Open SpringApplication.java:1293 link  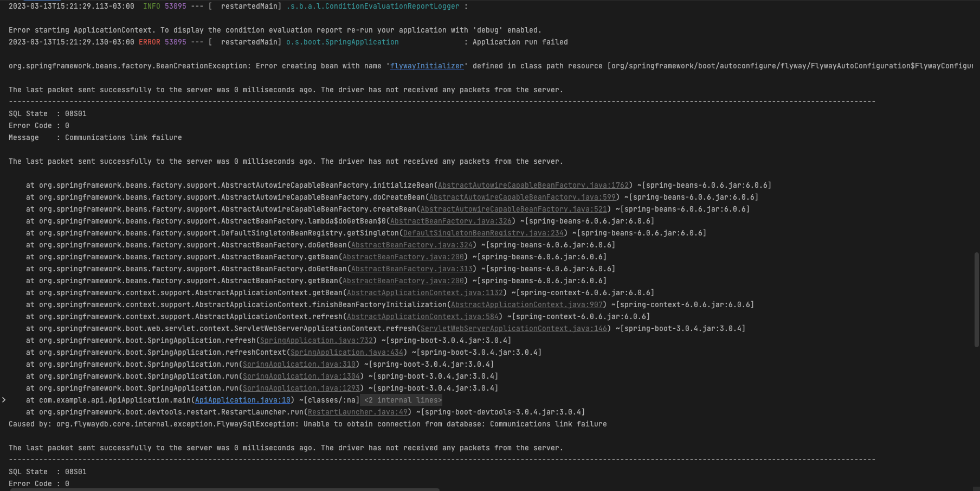[301, 388]
